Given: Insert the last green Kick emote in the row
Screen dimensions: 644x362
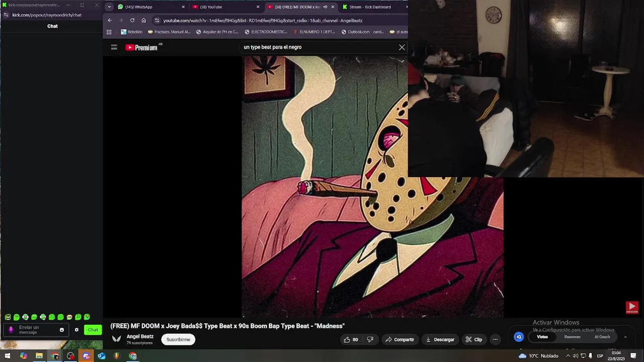Looking at the screenshot, I should [87, 317].
